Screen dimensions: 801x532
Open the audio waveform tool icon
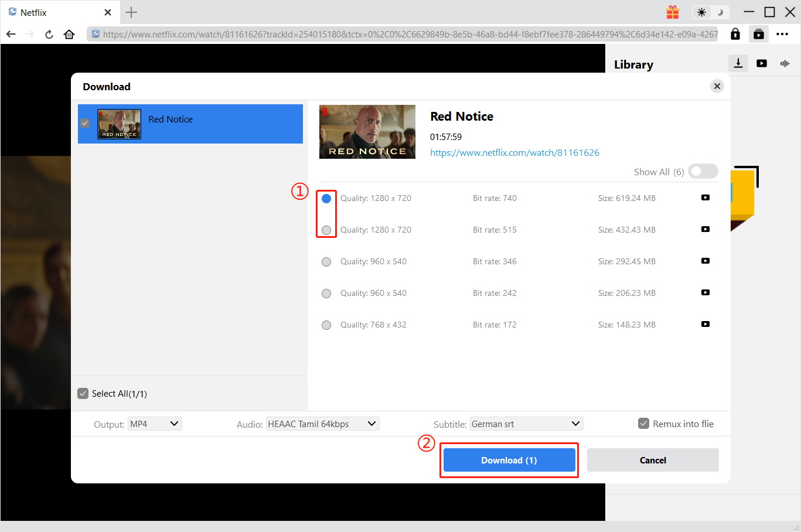(x=785, y=63)
